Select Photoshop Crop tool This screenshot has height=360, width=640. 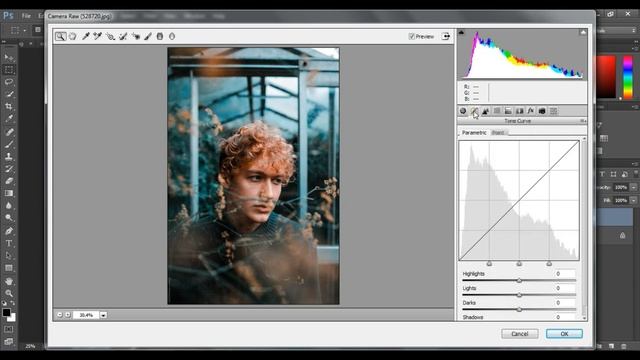tap(9, 107)
